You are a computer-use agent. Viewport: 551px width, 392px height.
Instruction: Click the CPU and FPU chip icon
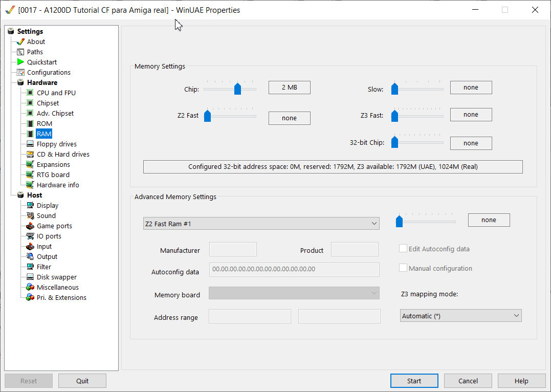point(30,93)
